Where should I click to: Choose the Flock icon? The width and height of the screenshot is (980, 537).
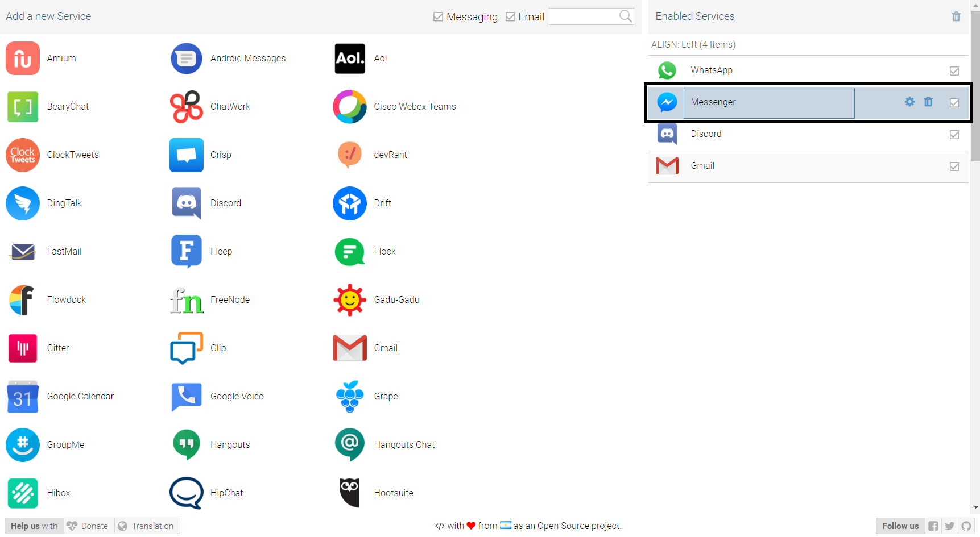click(350, 251)
